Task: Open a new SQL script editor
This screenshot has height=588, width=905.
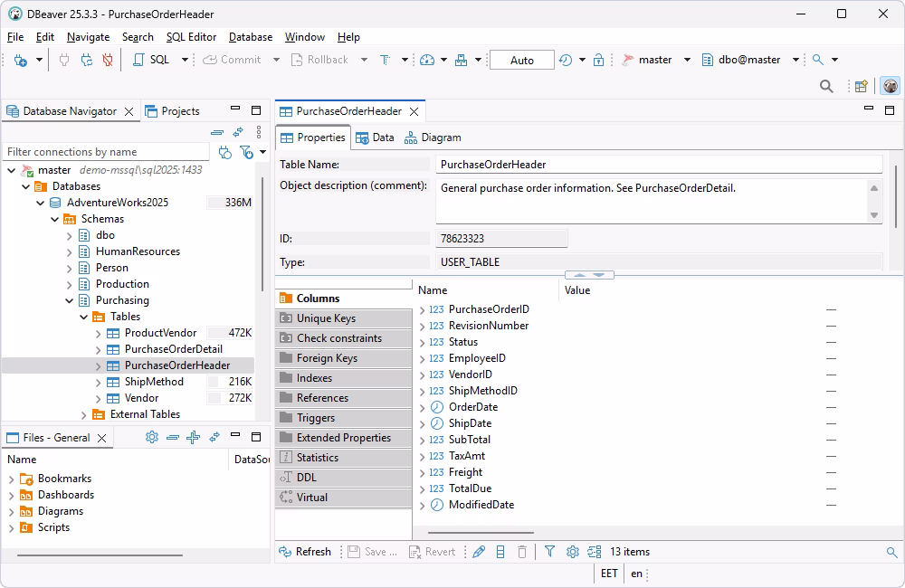Action: [x=151, y=60]
